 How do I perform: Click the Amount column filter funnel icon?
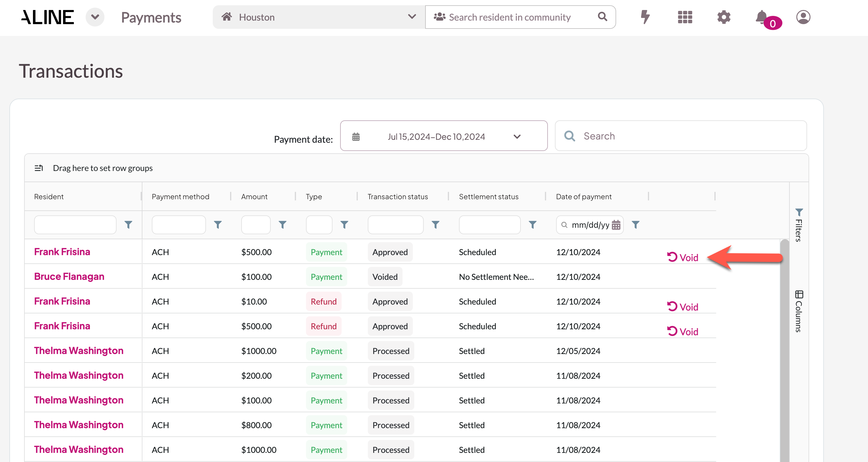(x=282, y=225)
